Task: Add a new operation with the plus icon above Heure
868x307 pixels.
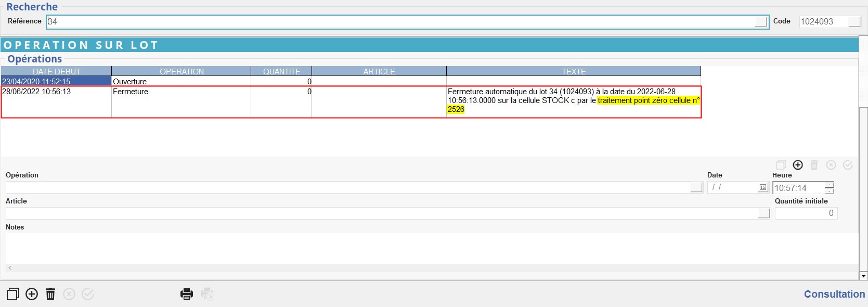Action: [798, 165]
